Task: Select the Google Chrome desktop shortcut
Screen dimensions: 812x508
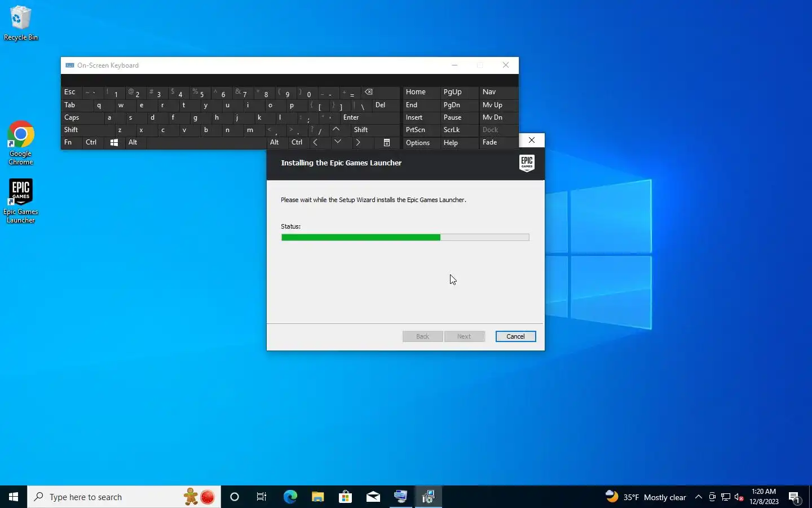Action: (x=21, y=143)
